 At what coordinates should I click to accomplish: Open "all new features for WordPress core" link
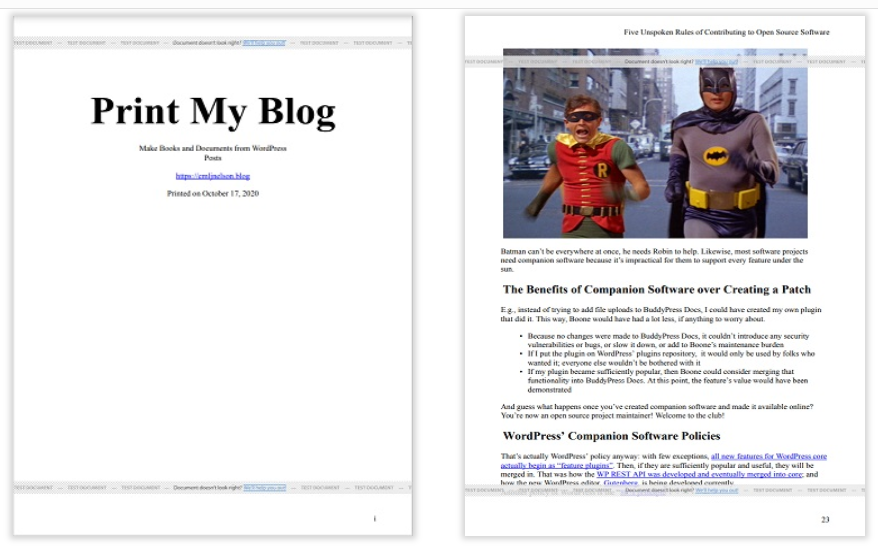[x=664, y=460]
